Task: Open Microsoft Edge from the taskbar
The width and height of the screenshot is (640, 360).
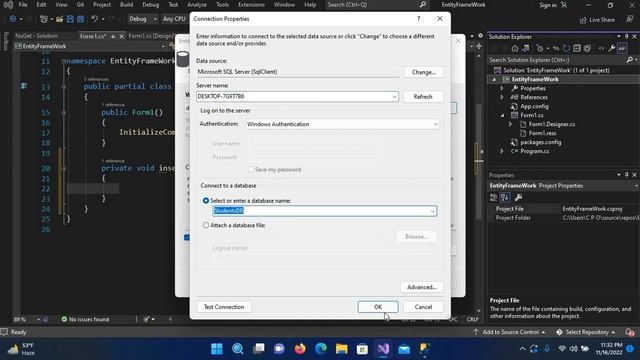Action: point(321,349)
